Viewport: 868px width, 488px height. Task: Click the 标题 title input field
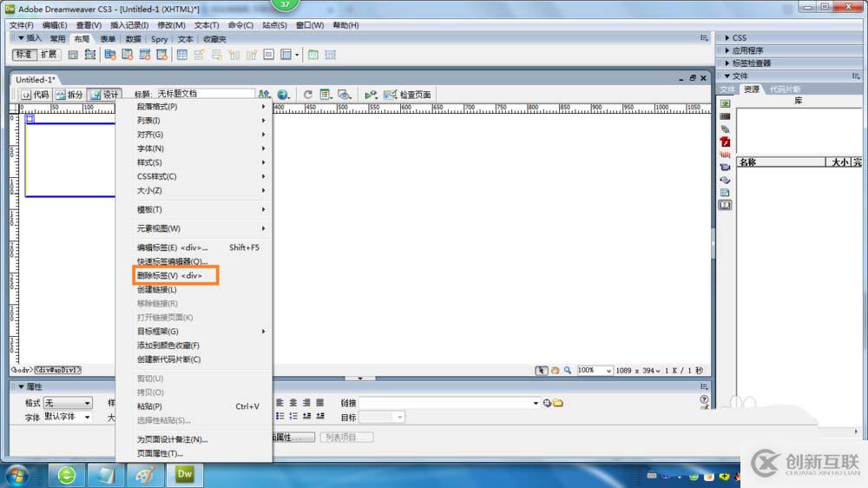[206, 94]
